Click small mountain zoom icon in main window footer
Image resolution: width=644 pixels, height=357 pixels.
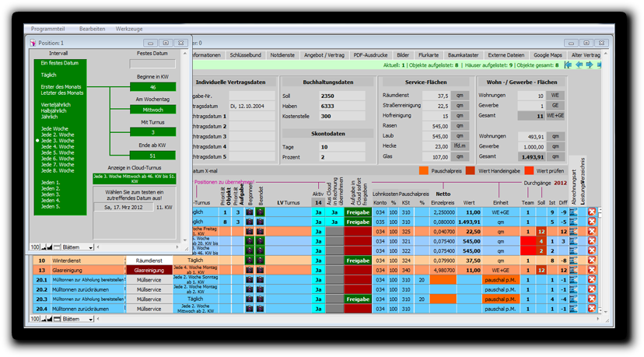coord(44,319)
